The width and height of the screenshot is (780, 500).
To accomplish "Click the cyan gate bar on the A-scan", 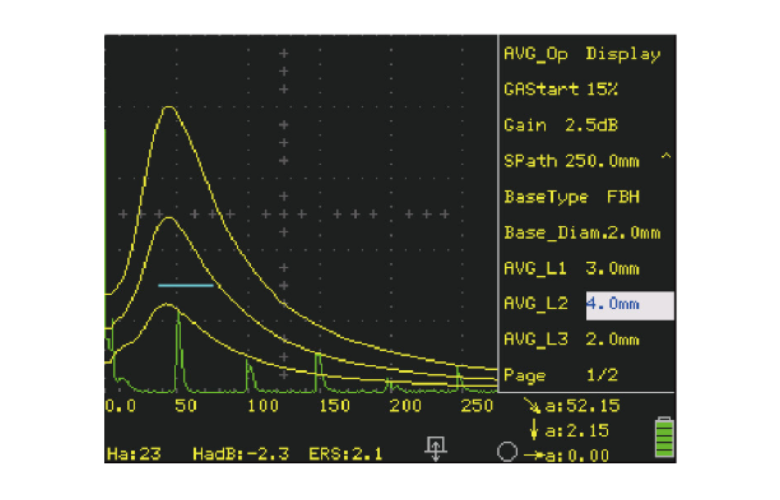I will point(186,286).
